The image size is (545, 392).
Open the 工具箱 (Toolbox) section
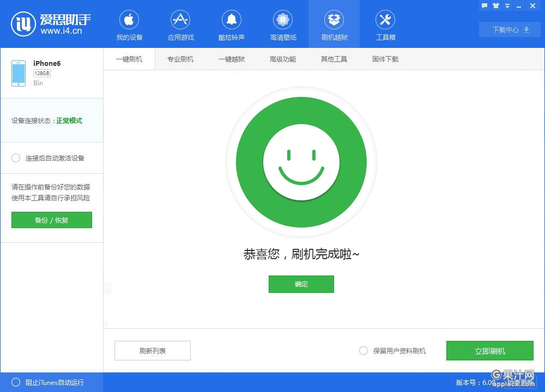pos(385,24)
